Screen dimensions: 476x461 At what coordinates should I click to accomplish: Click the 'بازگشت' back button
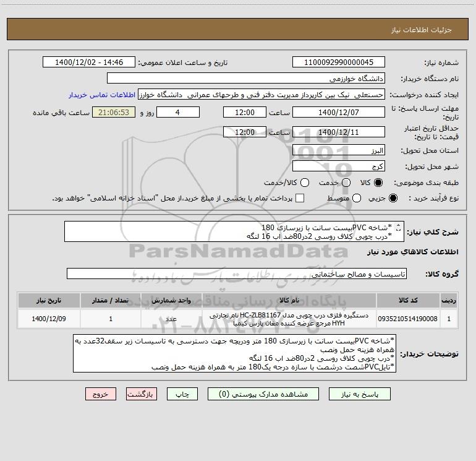[x=142, y=394]
